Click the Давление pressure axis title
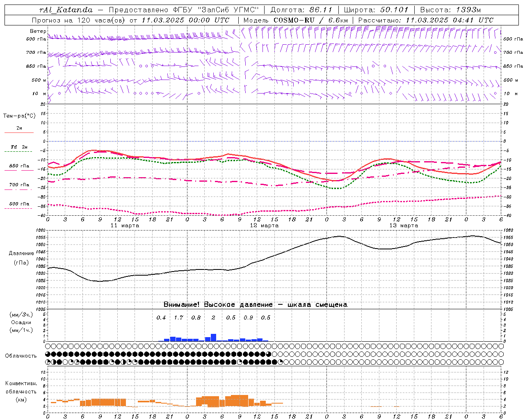 (21, 253)
